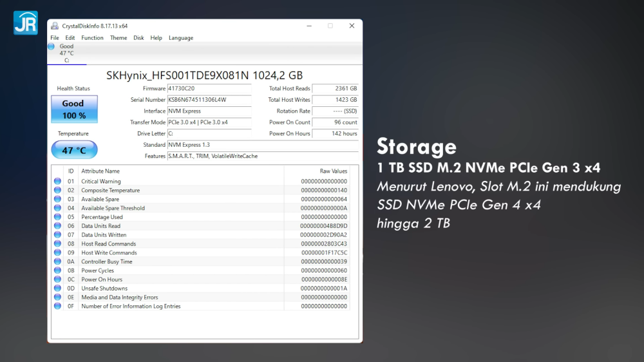Select the Data Units Written attribute row
The width and height of the screenshot is (644, 362).
tap(180, 235)
